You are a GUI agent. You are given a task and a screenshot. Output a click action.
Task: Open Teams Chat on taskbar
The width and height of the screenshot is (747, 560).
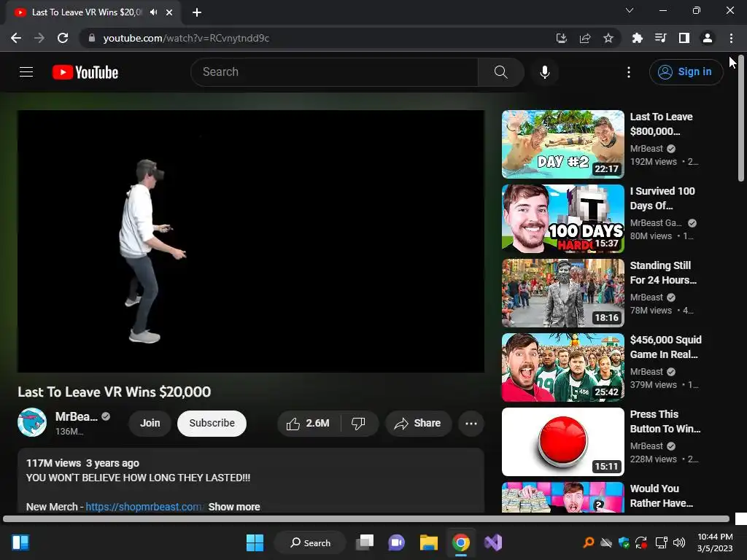click(396, 542)
